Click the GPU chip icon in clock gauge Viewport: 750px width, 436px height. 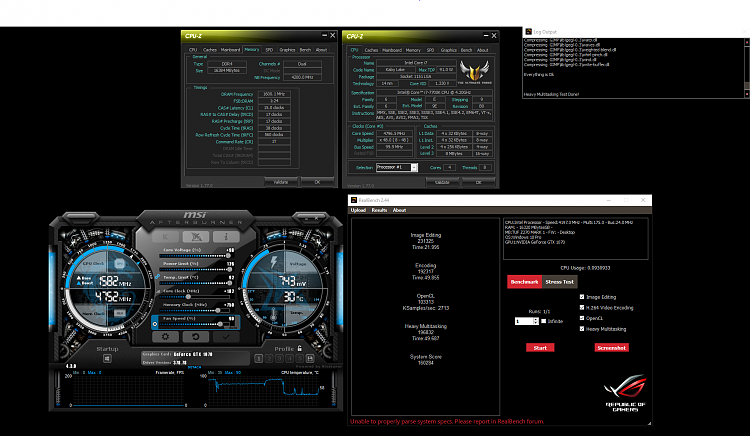120,263
